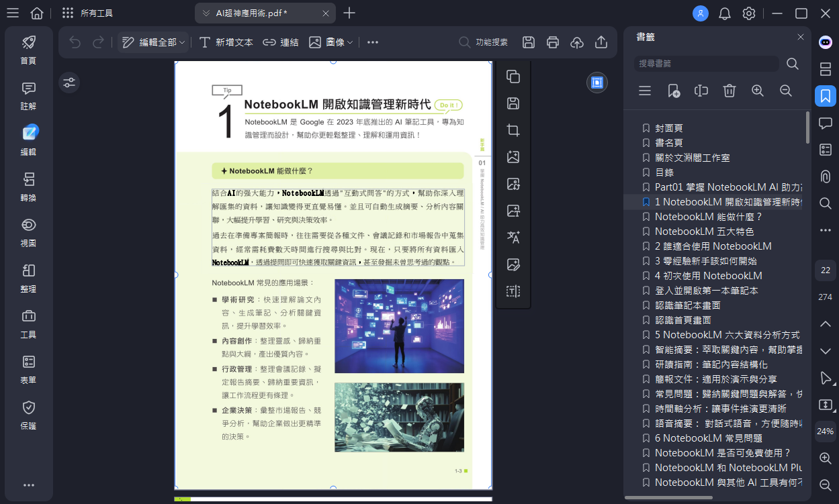This screenshot has width=839, height=504.
Task: Click the bookmarks vertical scrollbar
Action: (807, 128)
